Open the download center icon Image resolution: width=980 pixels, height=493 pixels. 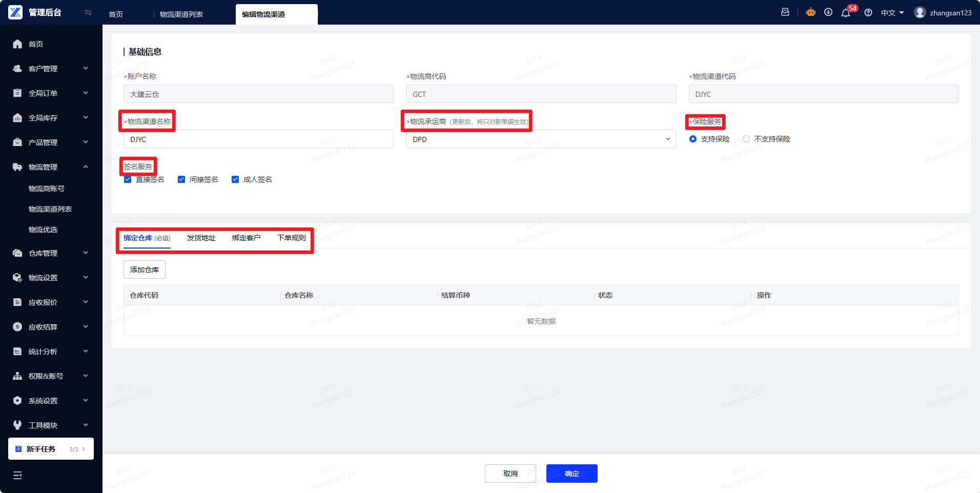(x=828, y=12)
